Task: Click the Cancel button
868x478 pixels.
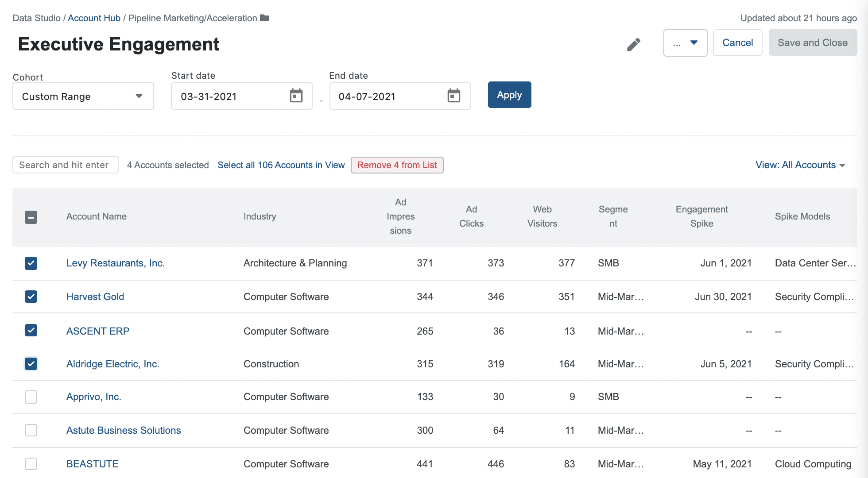Action: [x=737, y=43]
